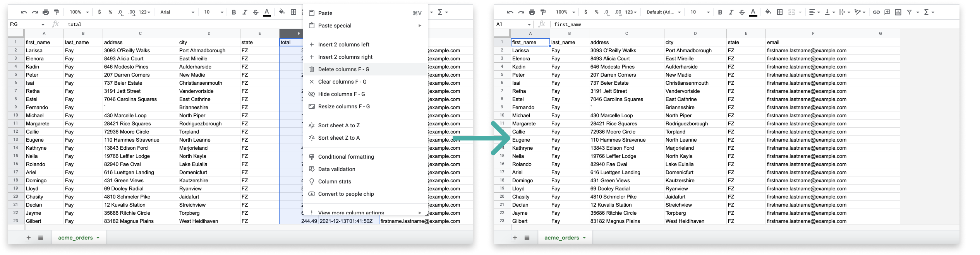Apply currency format in the right spreadsheet
980x255 pixels.
pos(586,12)
